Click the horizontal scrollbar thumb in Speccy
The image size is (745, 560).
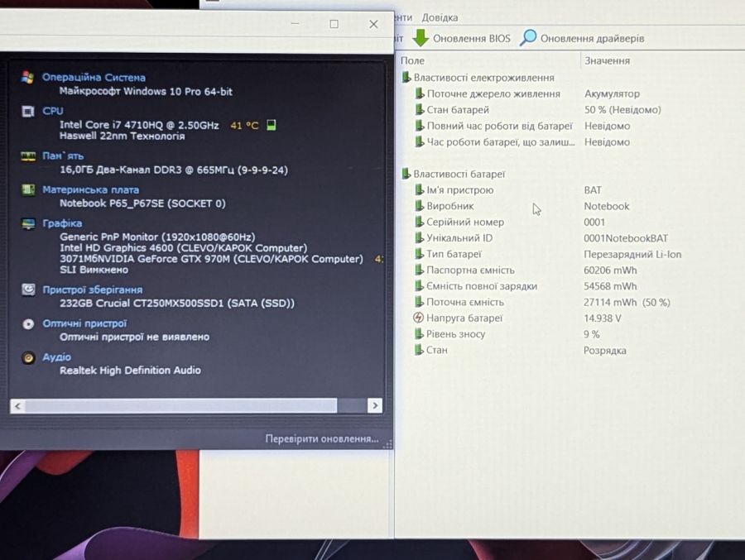pos(181,405)
